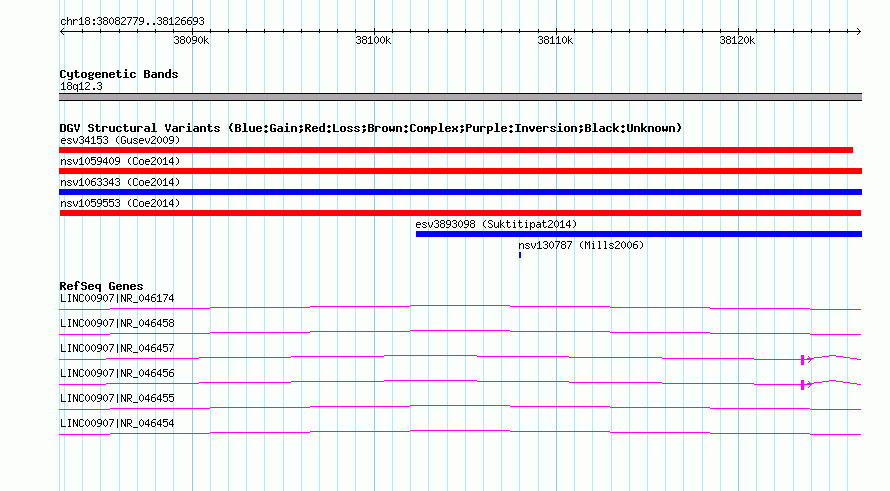Click the gray 18q12.3 cytogenetic band bar
The image size is (890, 491).
pyautogui.click(x=460, y=97)
